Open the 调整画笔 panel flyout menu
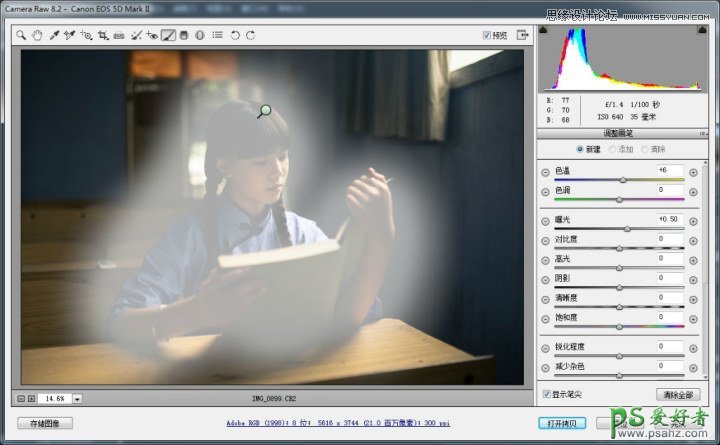Viewport: 720px width, 445px height. pyautogui.click(x=702, y=133)
